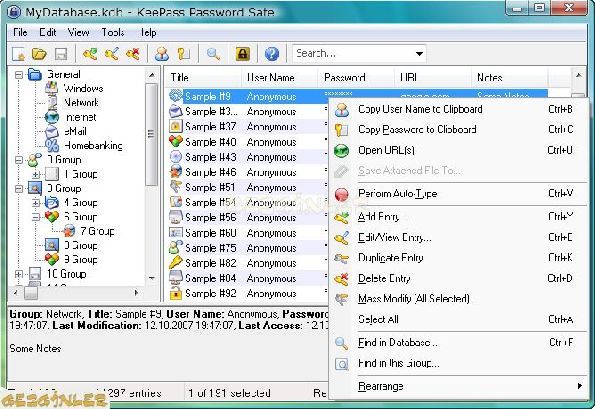The image size is (595, 409).
Task: Select the Windows group in tree
Action: click(83, 88)
